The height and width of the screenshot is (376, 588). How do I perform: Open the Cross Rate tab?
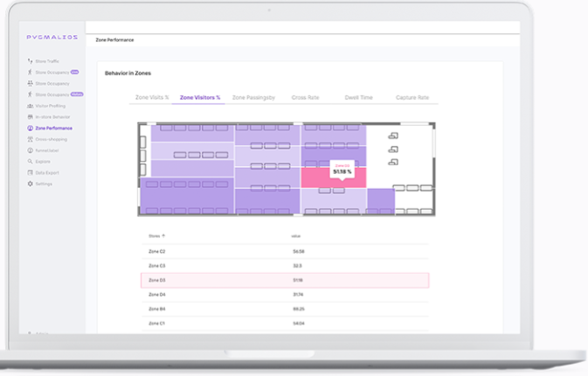click(305, 98)
